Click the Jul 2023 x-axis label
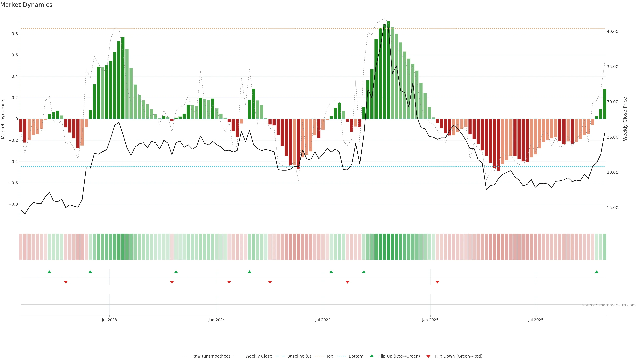This screenshot has height=362, width=644. pyautogui.click(x=109, y=320)
